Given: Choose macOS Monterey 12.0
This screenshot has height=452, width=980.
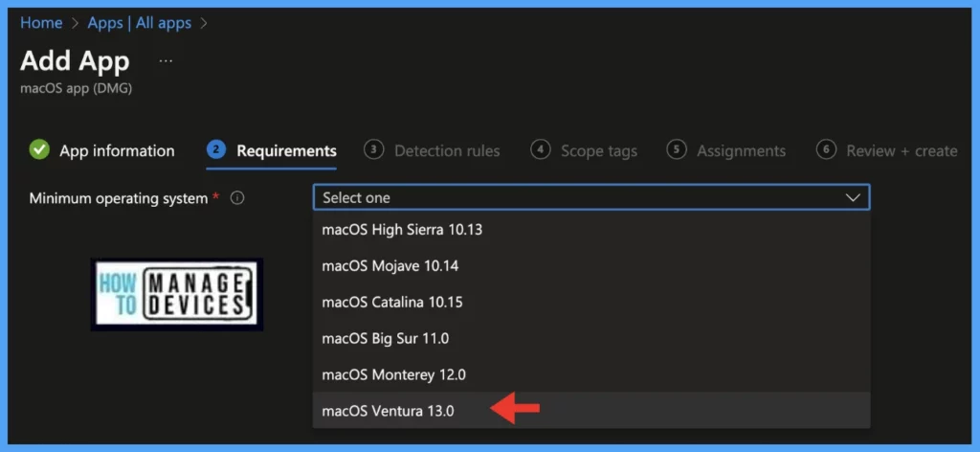Looking at the screenshot, I should [591, 374].
